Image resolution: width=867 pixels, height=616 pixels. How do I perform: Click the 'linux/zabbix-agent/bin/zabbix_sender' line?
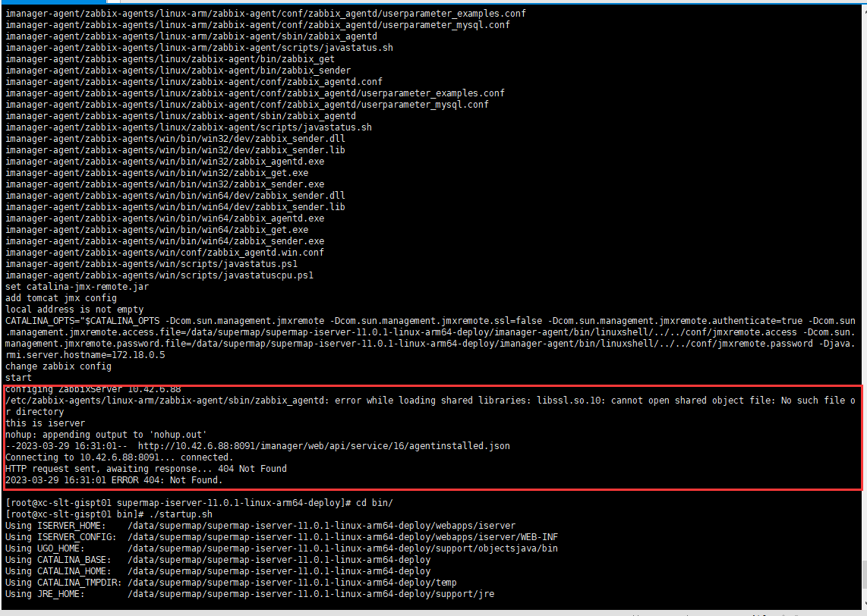click(178, 71)
